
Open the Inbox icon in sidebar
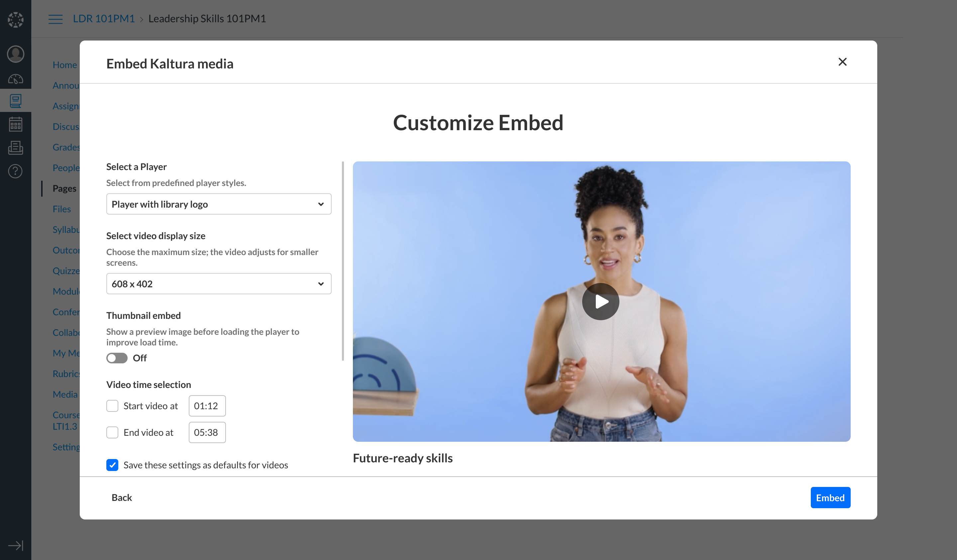pos(16,148)
